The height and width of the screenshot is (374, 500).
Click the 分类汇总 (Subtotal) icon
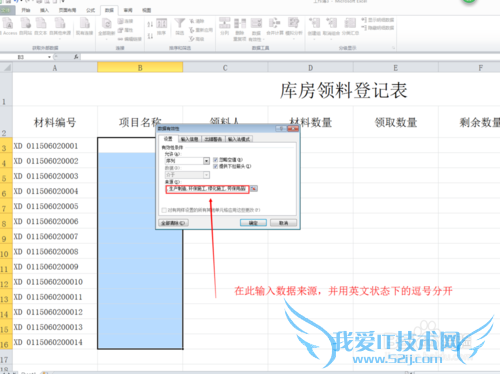(350, 27)
